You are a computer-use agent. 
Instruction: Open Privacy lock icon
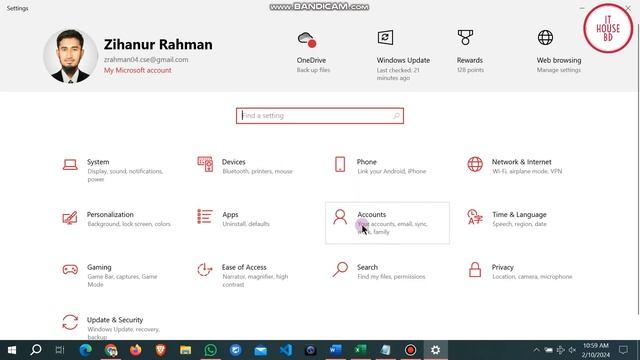475,270
